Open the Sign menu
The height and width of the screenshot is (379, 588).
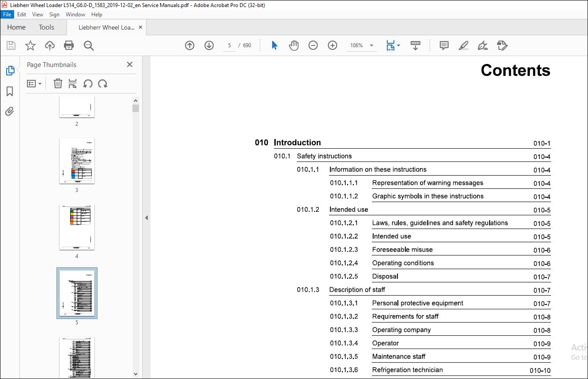(54, 15)
